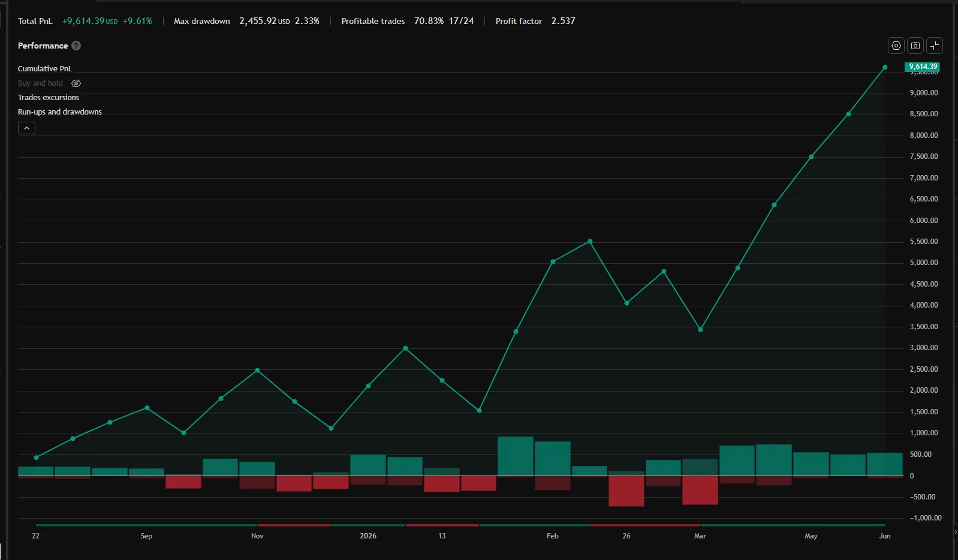Click the 22 date label on time axis

[36, 536]
